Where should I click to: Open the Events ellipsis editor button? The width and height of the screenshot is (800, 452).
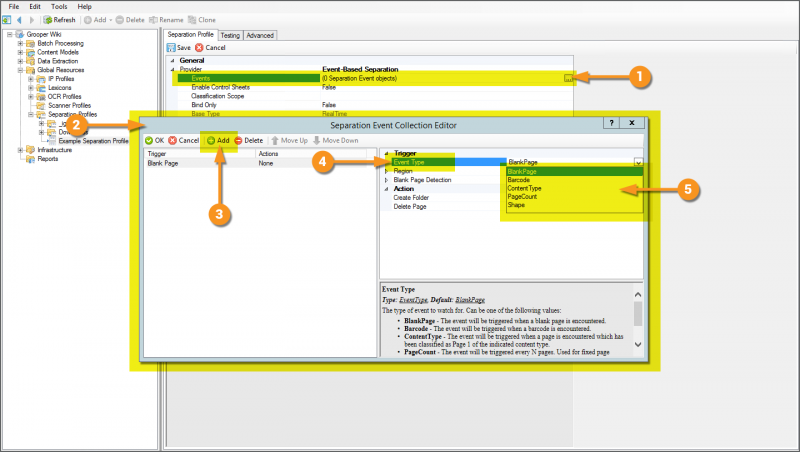tap(568, 78)
